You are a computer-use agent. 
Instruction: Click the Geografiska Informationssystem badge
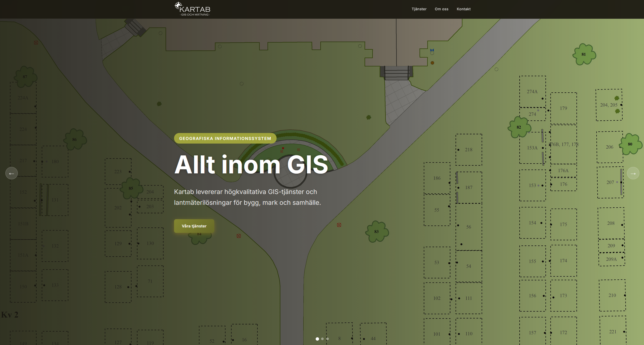coord(225,138)
